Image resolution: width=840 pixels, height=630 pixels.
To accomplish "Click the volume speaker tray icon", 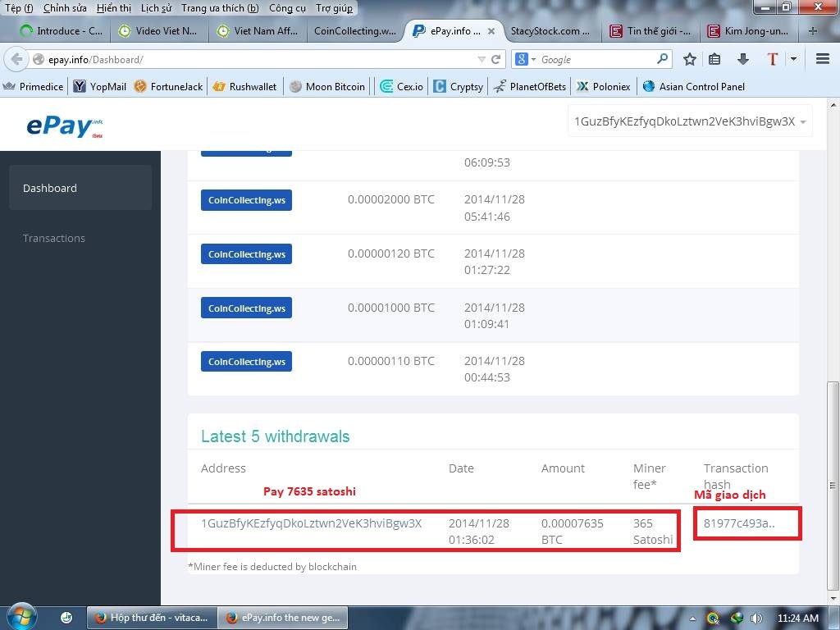I will [756, 619].
